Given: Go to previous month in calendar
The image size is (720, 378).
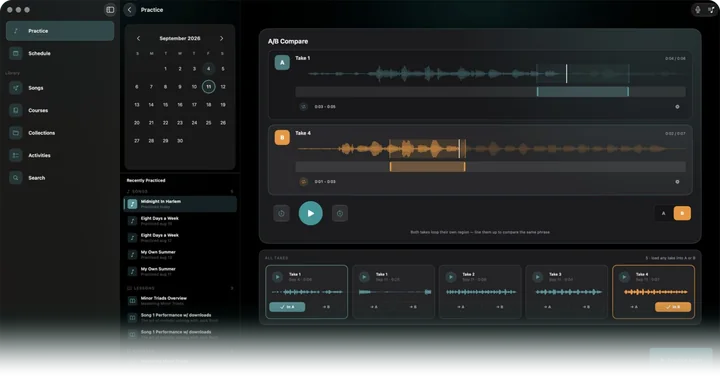Looking at the screenshot, I should pos(138,39).
